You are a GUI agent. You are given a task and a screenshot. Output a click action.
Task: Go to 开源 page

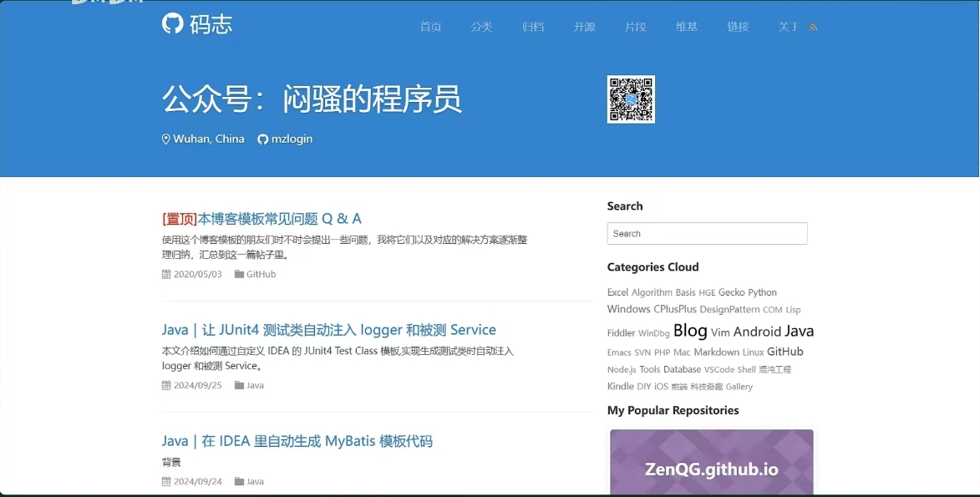[x=584, y=27]
